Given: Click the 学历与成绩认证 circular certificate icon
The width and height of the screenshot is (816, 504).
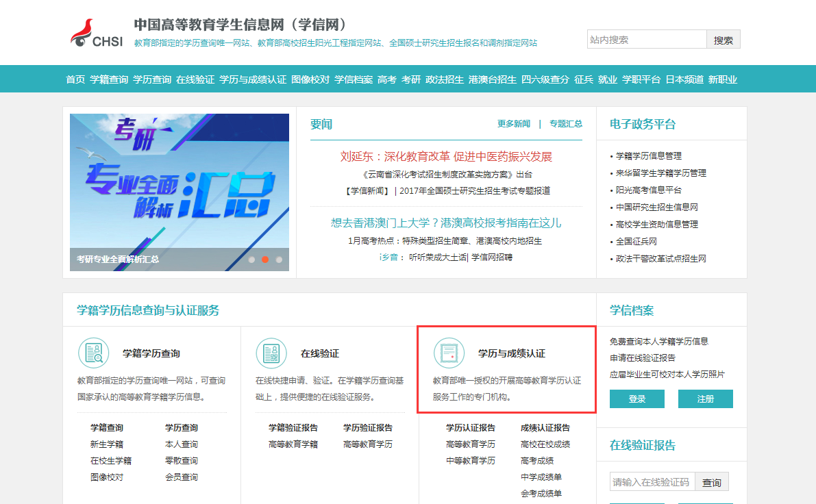Looking at the screenshot, I should coord(449,353).
